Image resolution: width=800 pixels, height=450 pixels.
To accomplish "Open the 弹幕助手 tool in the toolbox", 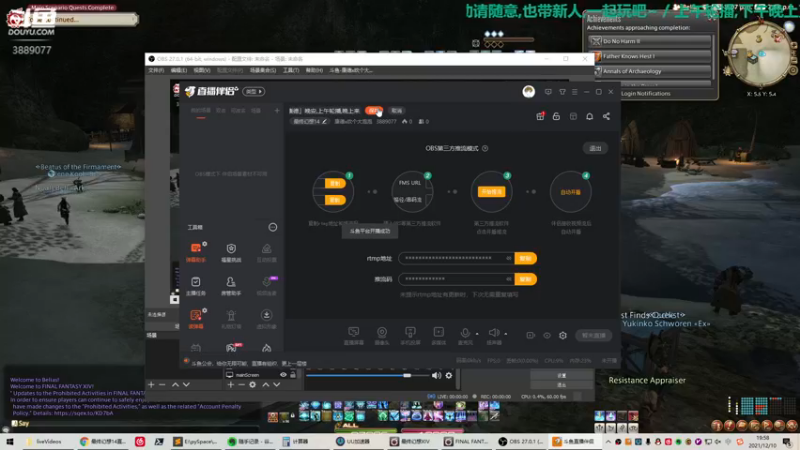I will pyautogui.click(x=195, y=252).
